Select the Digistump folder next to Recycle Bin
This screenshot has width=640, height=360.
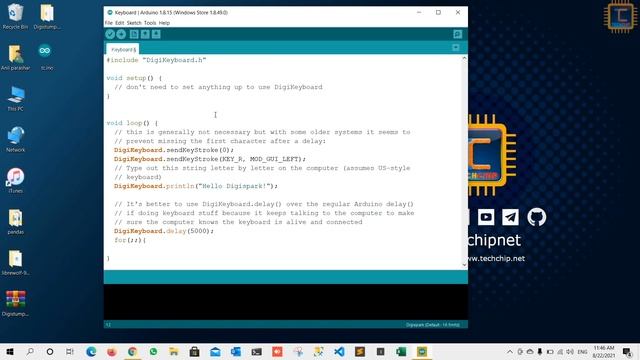[x=47, y=17]
